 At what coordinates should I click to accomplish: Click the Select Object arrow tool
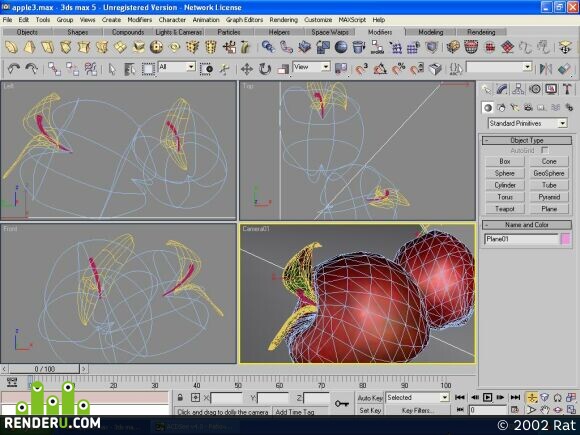tap(112, 69)
